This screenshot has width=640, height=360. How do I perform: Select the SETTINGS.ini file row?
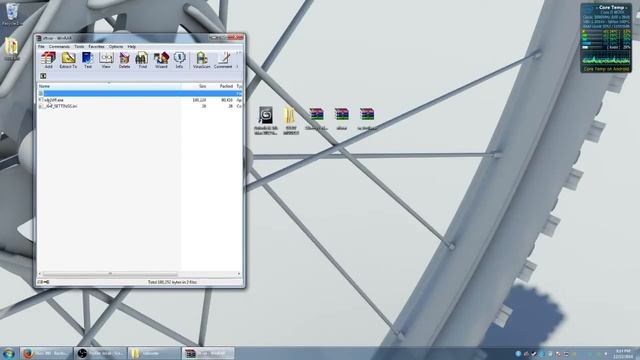click(140, 106)
